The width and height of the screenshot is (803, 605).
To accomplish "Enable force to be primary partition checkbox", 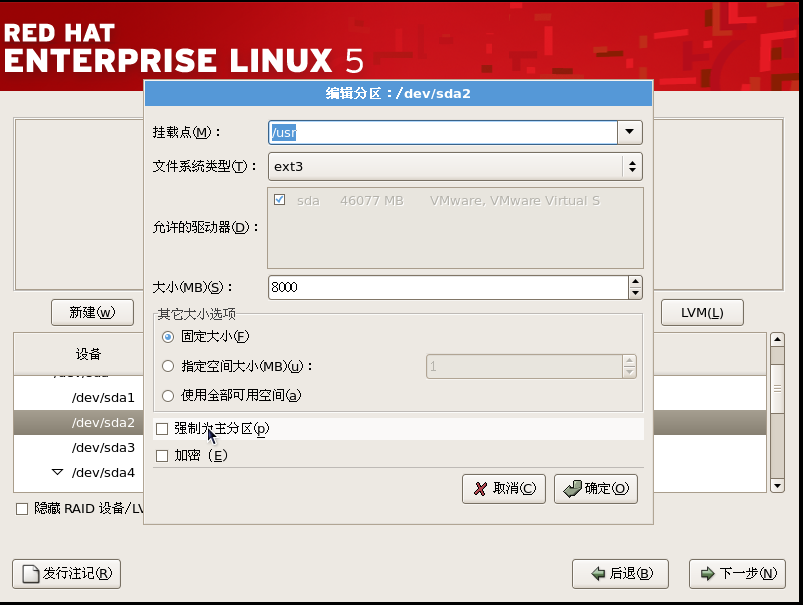I will point(162,429).
